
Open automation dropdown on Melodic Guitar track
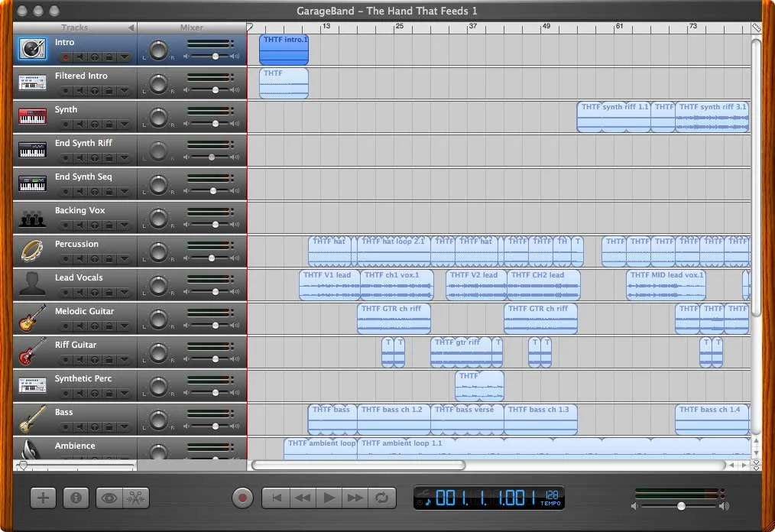125,326
